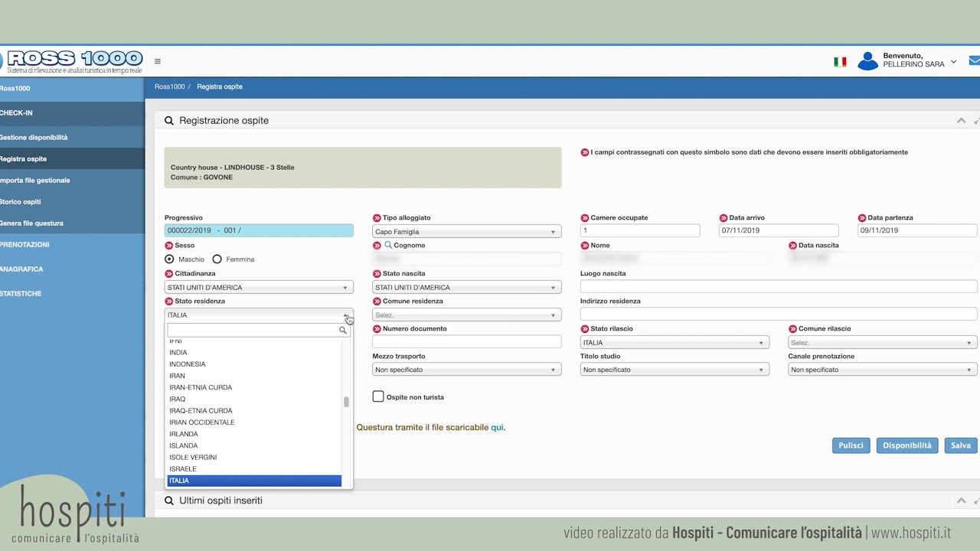Open Genera file questura in sidebar
980x551 pixels.
72,223
